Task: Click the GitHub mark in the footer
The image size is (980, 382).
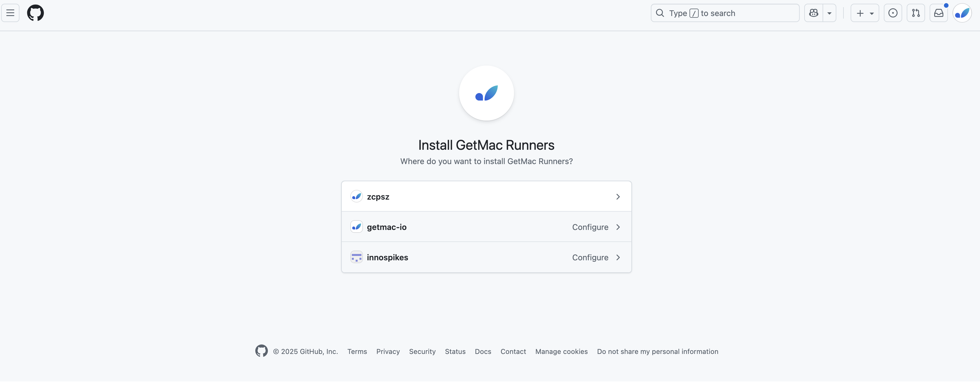Action: [261, 351]
